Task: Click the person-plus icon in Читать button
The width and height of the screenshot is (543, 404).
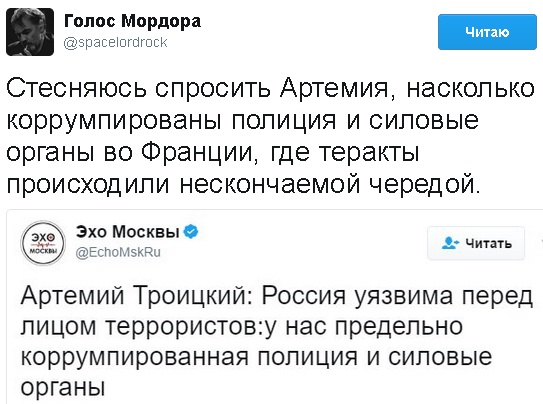Action: [450, 243]
